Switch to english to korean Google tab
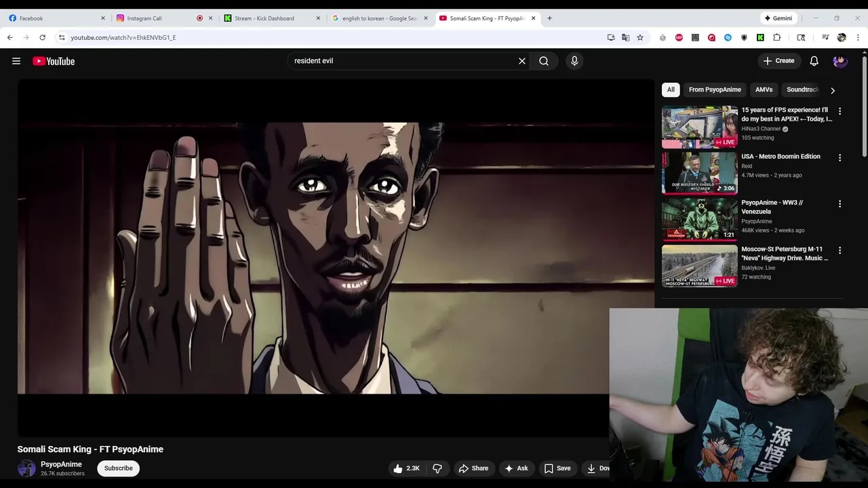Viewport: 868px width, 488px height. coord(380,18)
